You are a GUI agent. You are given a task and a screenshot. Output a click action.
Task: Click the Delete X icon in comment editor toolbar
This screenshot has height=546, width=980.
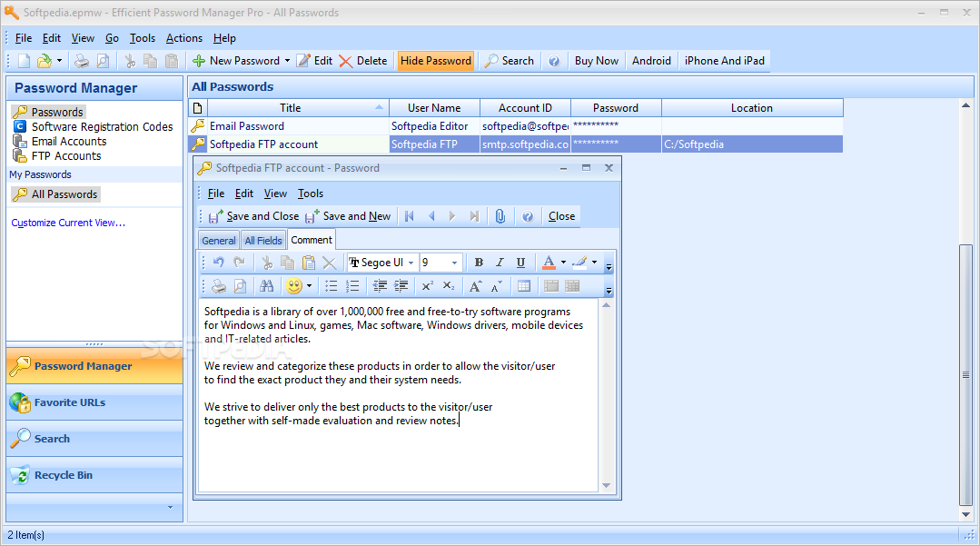[330, 263]
